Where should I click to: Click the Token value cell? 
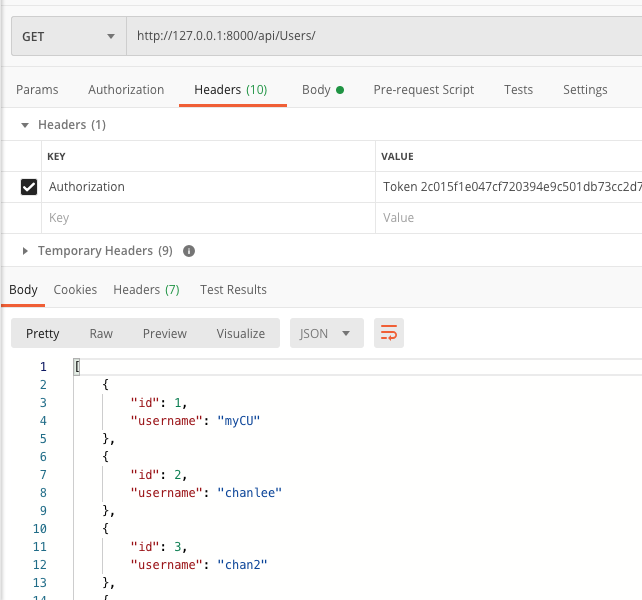(x=509, y=187)
